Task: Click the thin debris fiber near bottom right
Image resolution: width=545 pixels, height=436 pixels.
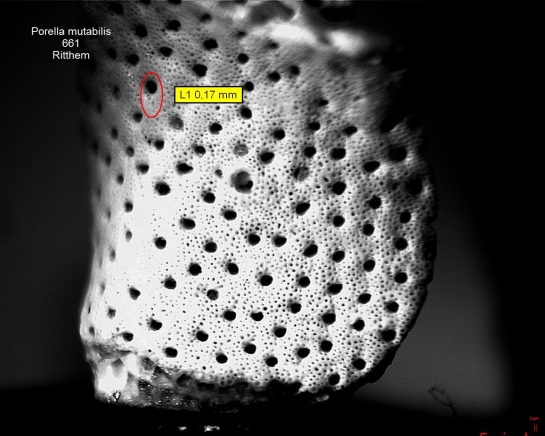Action: [443, 400]
